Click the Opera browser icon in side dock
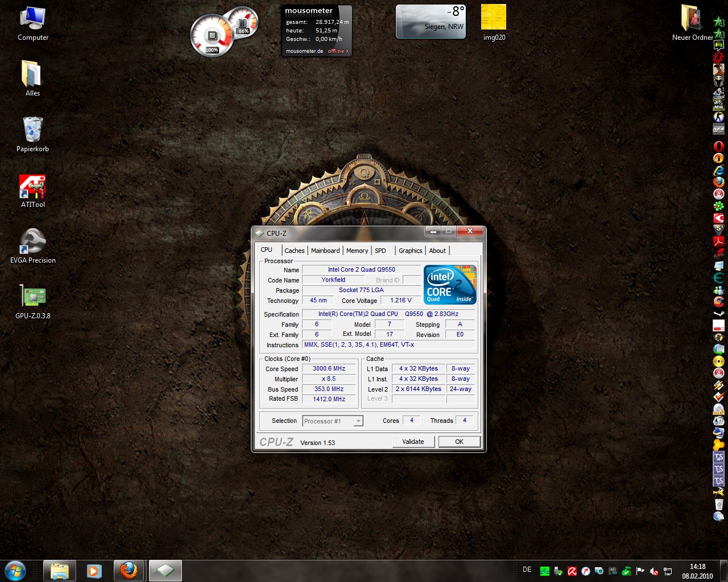Image resolution: width=728 pixels, height=582 pixels. pos(719,146)
